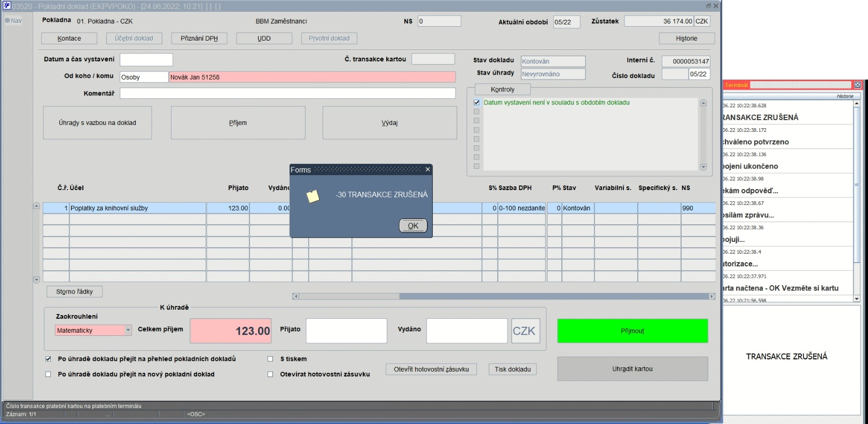
Task: Close the Terminál window
Action: [x=857, y=85]
